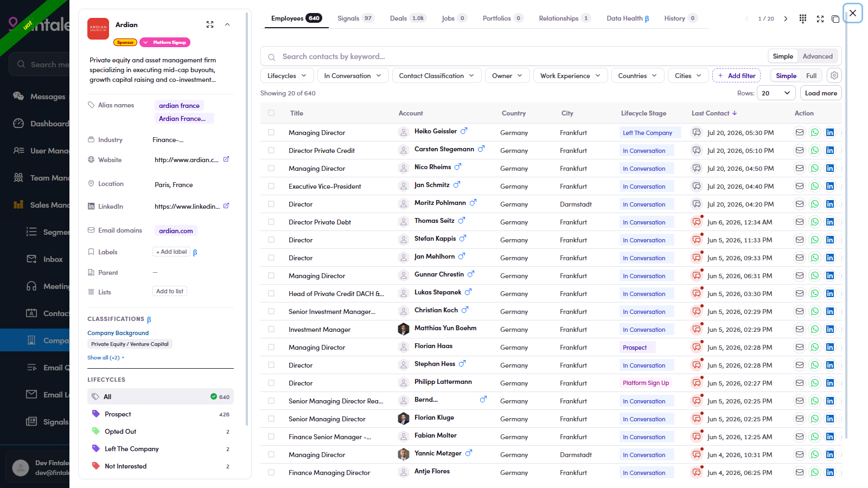Open WhatsApp for Antje Flores

(815, 472)
